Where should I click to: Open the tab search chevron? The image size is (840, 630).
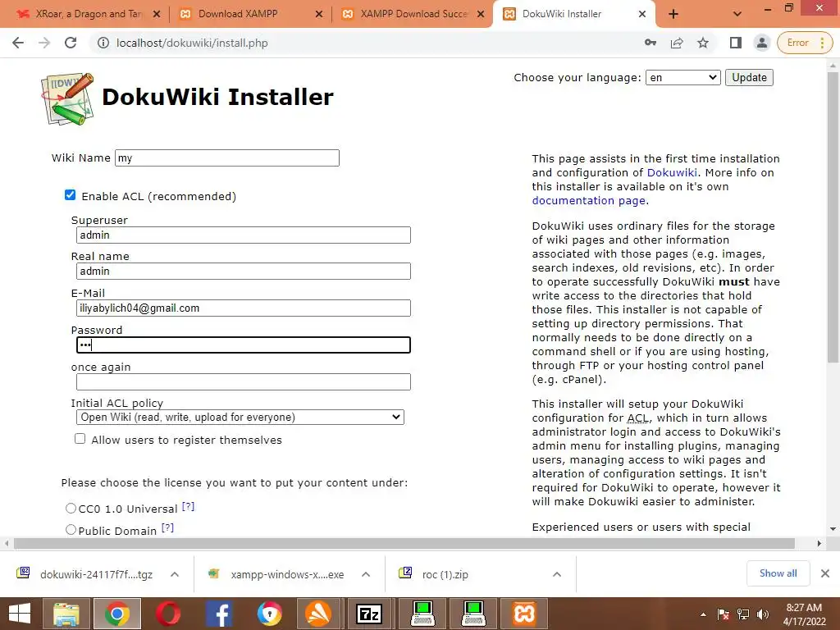[737, 14]
